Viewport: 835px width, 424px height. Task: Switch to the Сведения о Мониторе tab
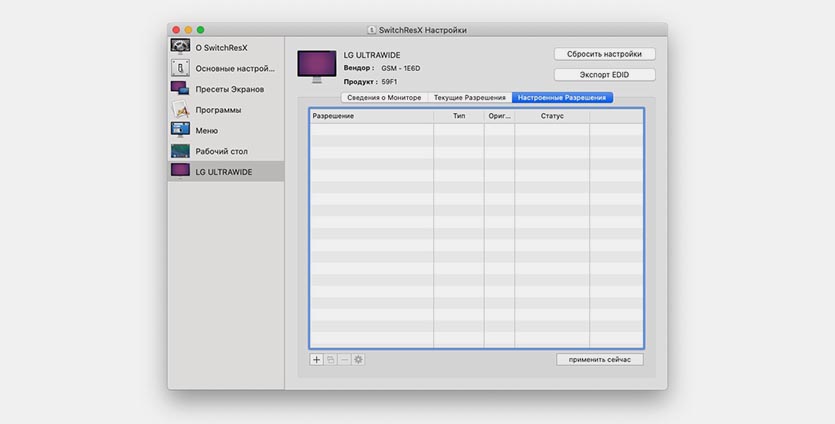click(x=384, y=98)
